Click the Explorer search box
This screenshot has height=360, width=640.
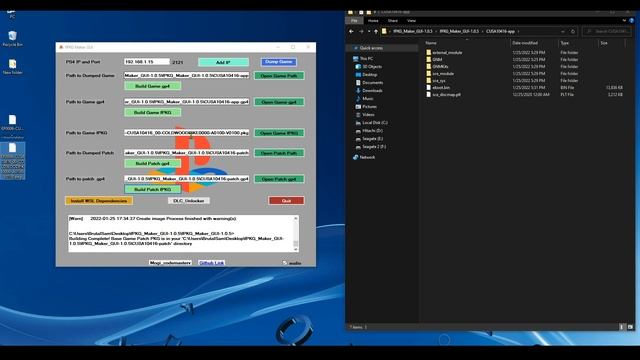[x=608, y=31]
